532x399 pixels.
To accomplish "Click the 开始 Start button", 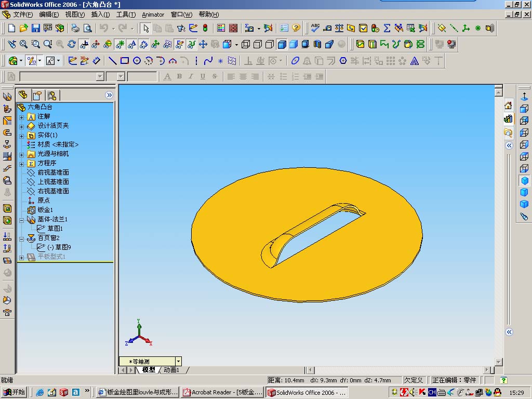I will tap(14, 392).
